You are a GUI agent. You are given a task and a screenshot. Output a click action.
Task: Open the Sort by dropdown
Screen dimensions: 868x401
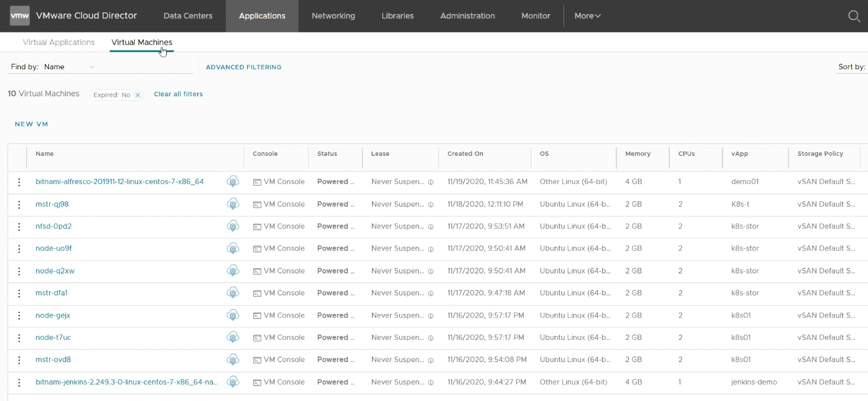pos(852,67)
